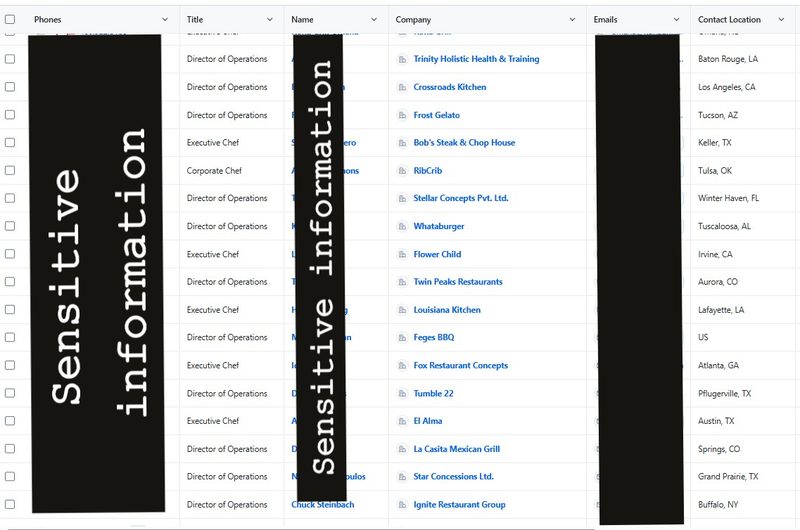
Task: Click the Corporate Chef title cell
Action: click(x=214, y=171)
